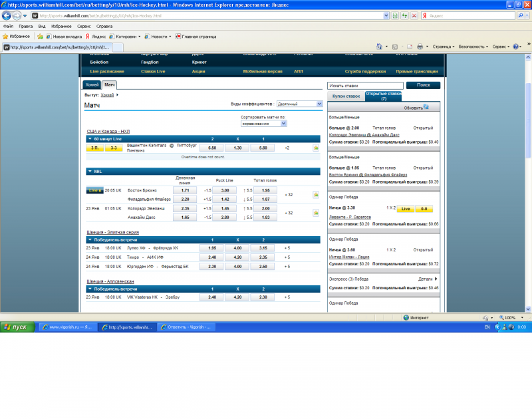Viewport: 532px width, 419px height.
Task: Click the Хоккей breadcrumb link
Action: pos(107,95)
